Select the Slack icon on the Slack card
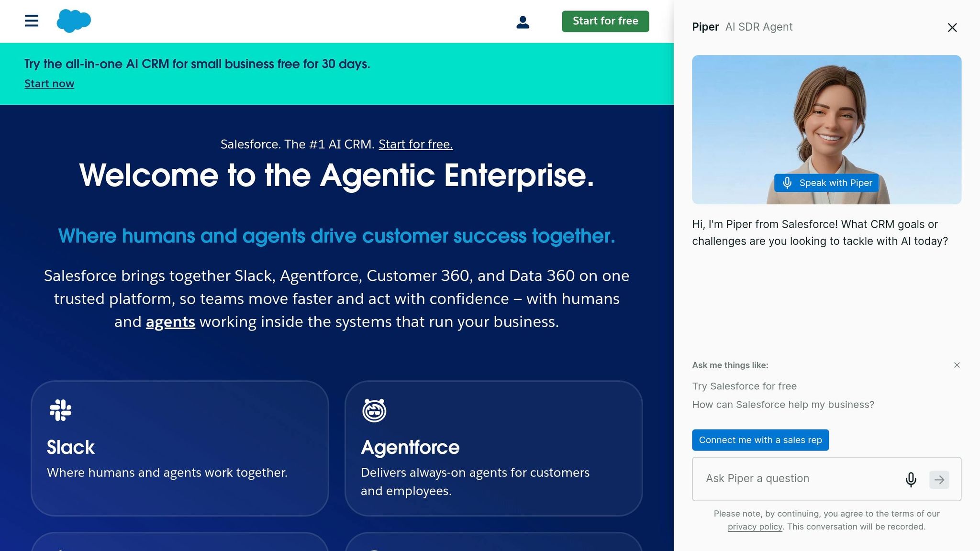This screenshot has width=980, height=551. tap(59, 410)
